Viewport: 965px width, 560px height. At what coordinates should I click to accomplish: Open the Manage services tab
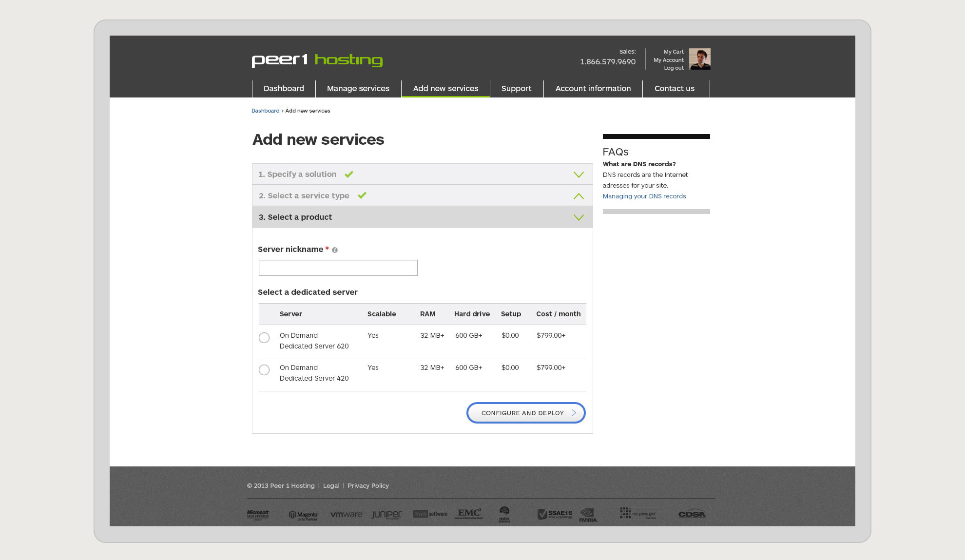pos(358,89)
